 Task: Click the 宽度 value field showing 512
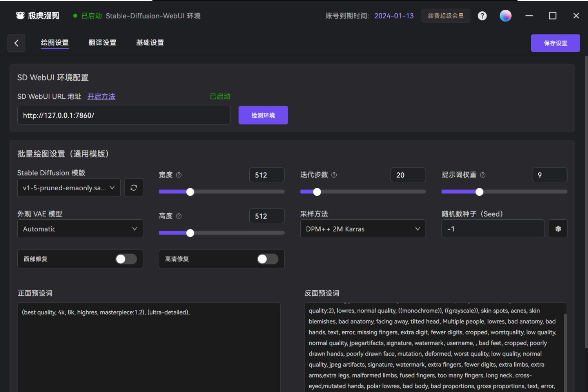[x=267, y=175]
